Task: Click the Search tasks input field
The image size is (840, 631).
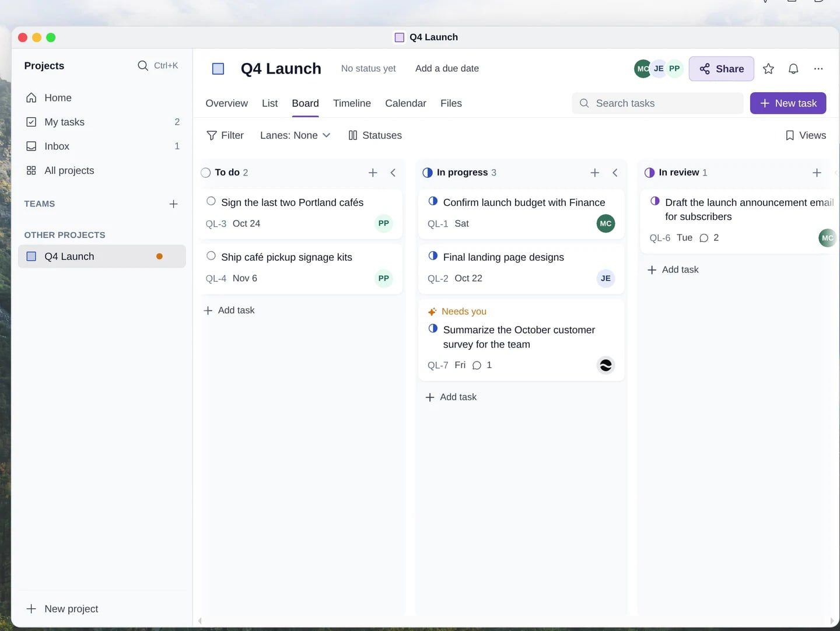Action: (x=657, y=103)
